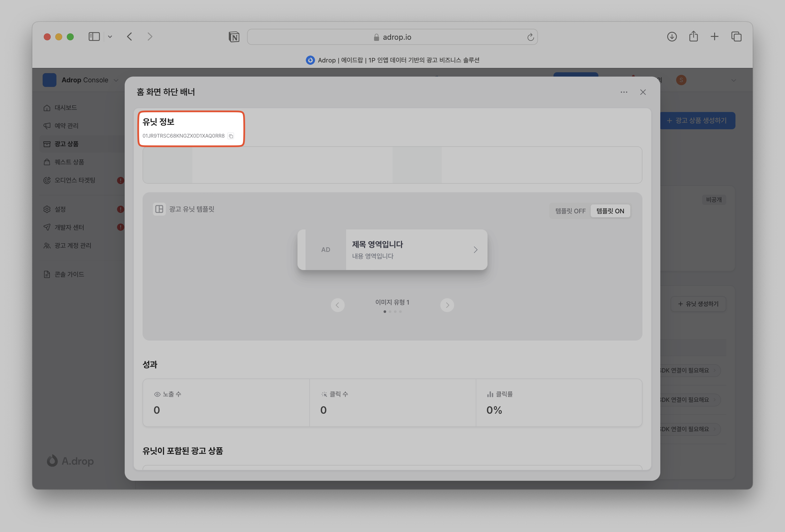Image resolution: width=785 pixels, height=532 pixels.
Task: Open the three-dots more options menu
Action: (x=624, y=92)
